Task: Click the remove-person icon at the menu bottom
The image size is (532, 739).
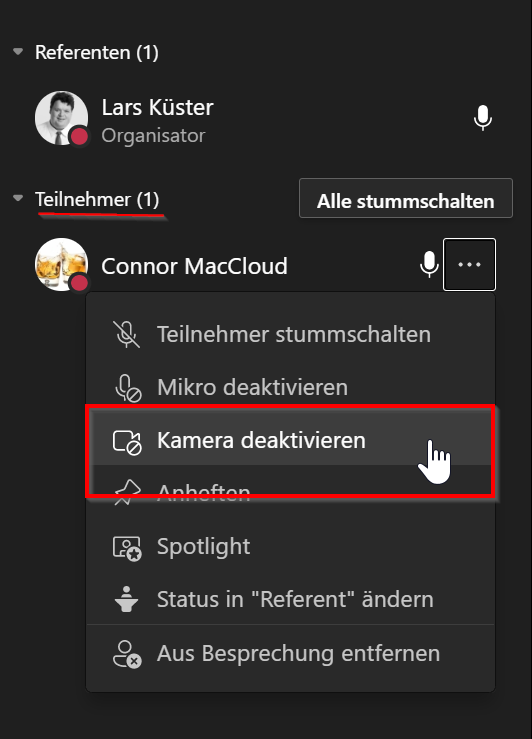Action: click(x=127, y=654)
